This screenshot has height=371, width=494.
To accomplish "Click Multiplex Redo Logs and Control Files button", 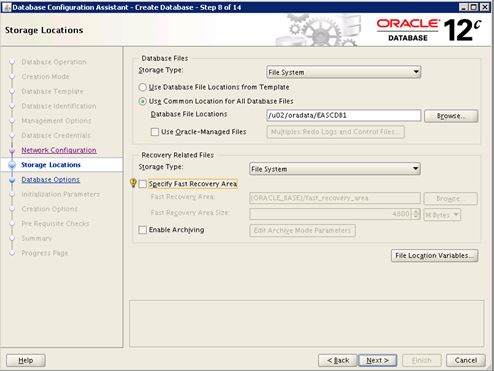I will pyautogui.click(x=336, y=132).
